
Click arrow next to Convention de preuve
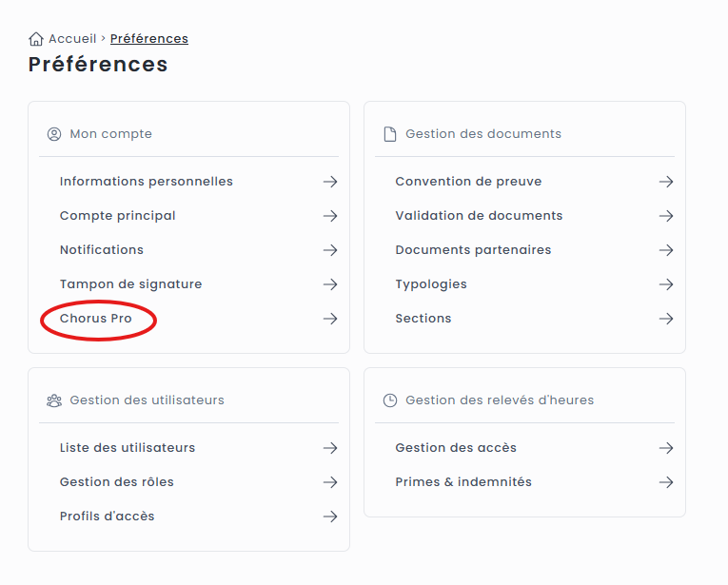pos(666,182)
